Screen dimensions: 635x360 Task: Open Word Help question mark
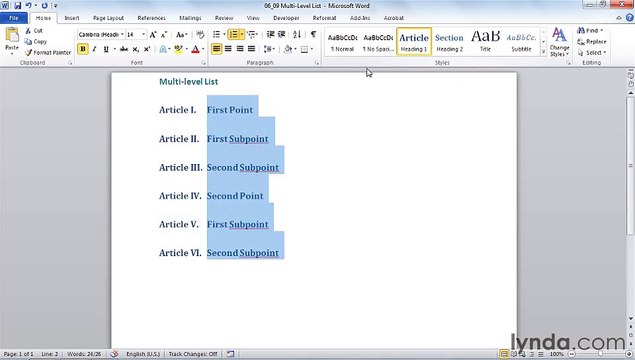[x=629, y=18]
